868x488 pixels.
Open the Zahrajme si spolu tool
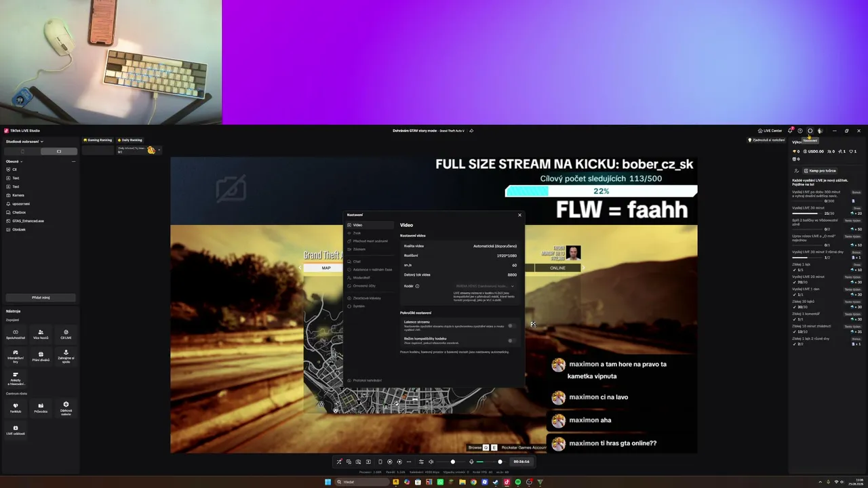(x=66, y=356)
